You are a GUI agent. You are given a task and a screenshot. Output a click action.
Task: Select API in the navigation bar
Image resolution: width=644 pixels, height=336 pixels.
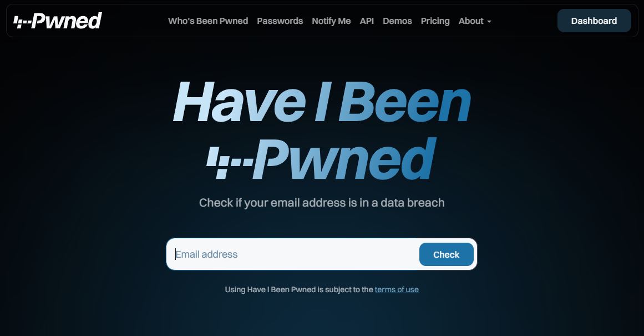tap(367, 21)
